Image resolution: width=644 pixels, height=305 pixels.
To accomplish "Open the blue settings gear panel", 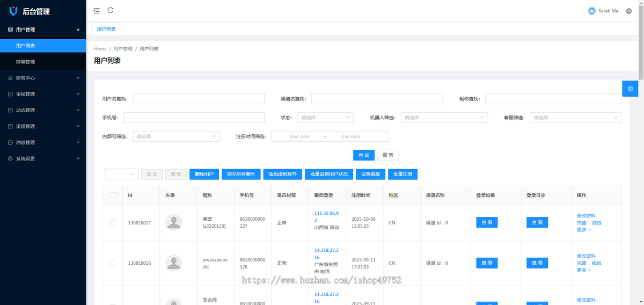I will click(630, 89).
